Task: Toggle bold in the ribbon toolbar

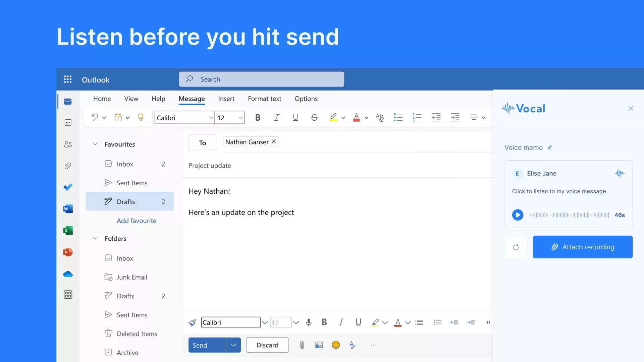Action: pyautogui.click(x=258, y=118)
